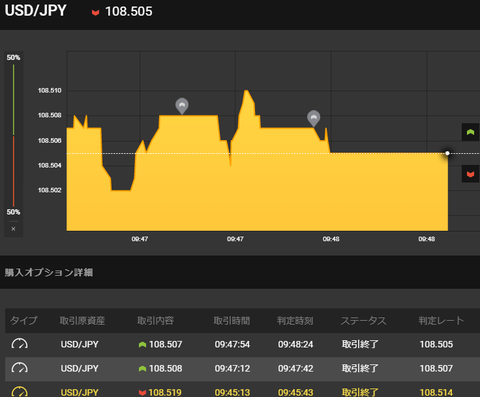This screenshot has width=480, height=397.
Task: Click USD/JPY asset in the 09:47:12 row
Action: (x=79, y=368)
